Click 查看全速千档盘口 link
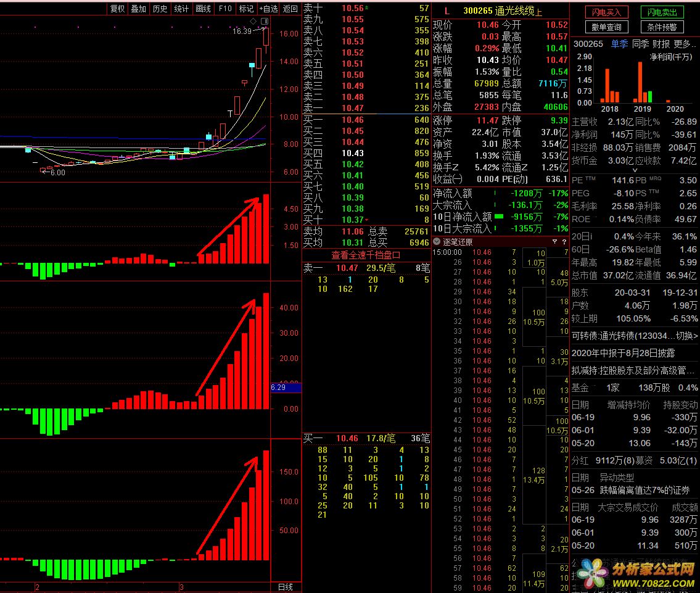The image size is (700, 593). pos(366,255)
